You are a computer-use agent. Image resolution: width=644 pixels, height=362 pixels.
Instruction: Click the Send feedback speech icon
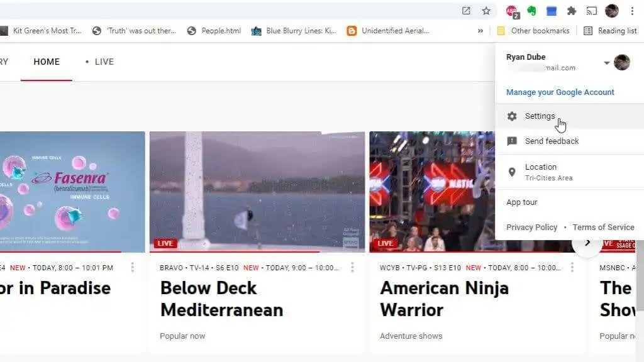tap(512, 141)
